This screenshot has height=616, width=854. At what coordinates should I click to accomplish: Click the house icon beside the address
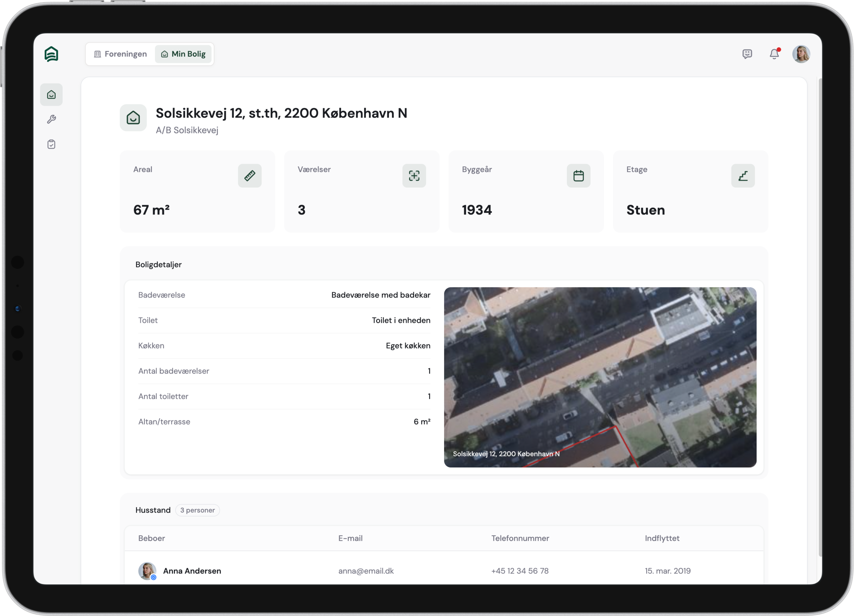133,118
